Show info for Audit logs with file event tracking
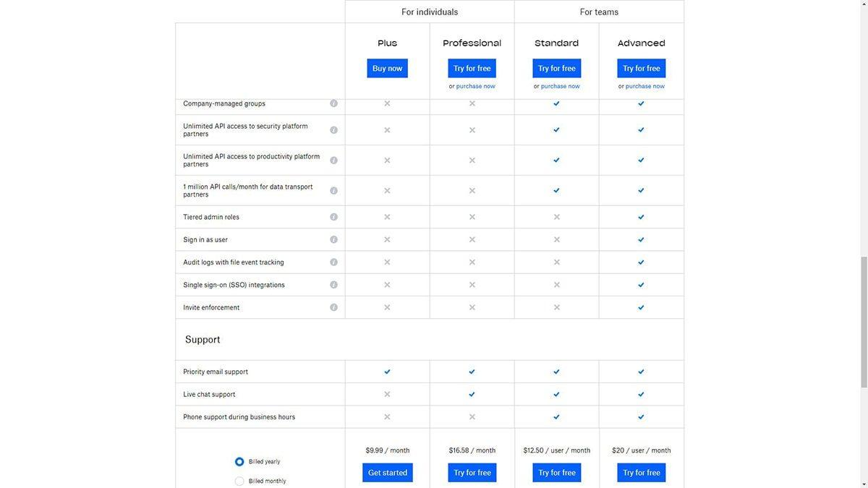The width and height of the screenshot is (868, 488). tap(333, 262)
